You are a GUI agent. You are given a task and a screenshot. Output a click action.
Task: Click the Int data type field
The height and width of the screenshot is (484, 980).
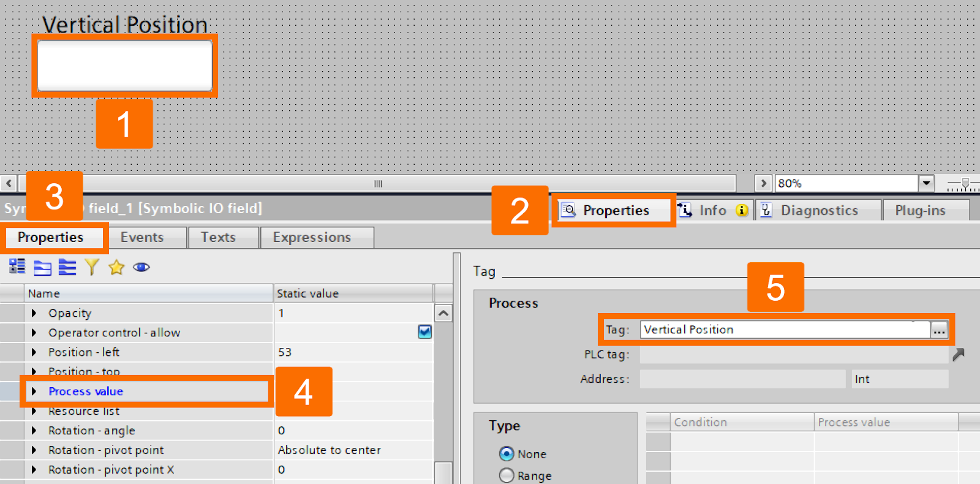click(900, 379)
